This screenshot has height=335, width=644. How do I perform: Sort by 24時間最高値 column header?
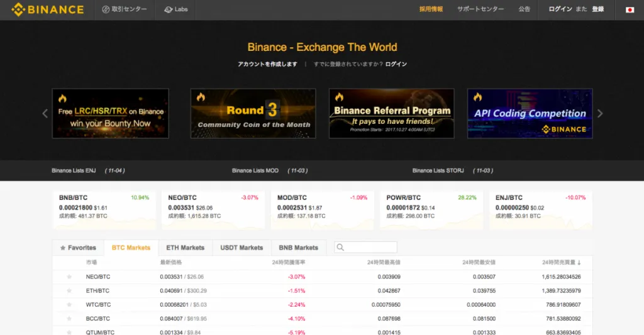[384, 262]
